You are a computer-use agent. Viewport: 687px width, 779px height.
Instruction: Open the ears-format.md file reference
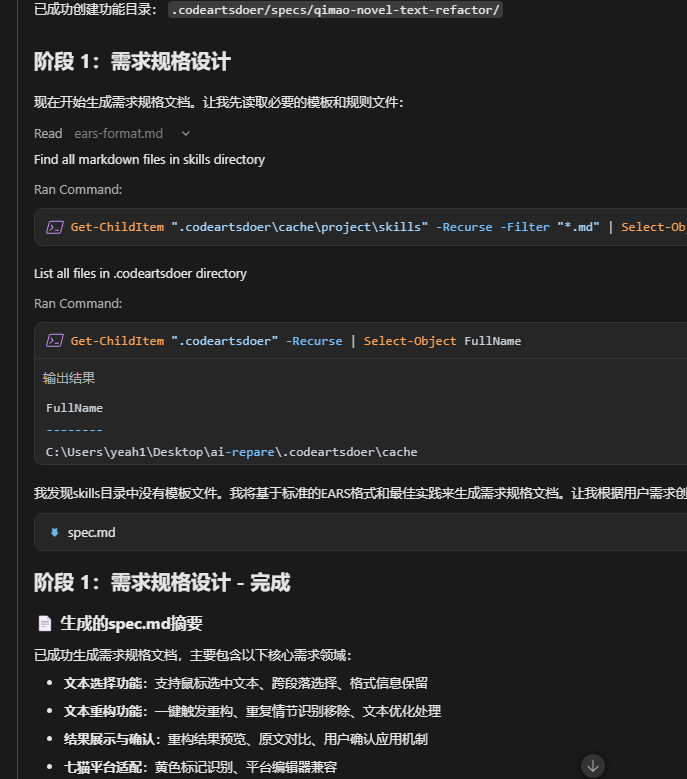coord(118,134)
